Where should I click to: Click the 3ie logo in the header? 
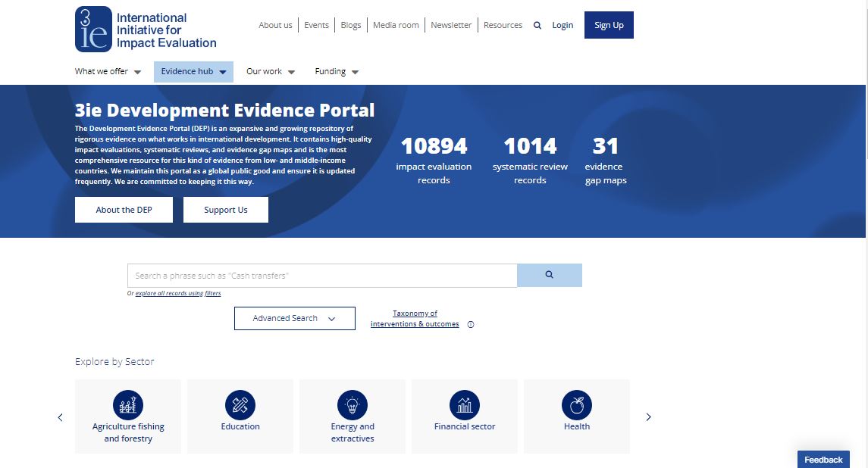[x=93, y=29]
